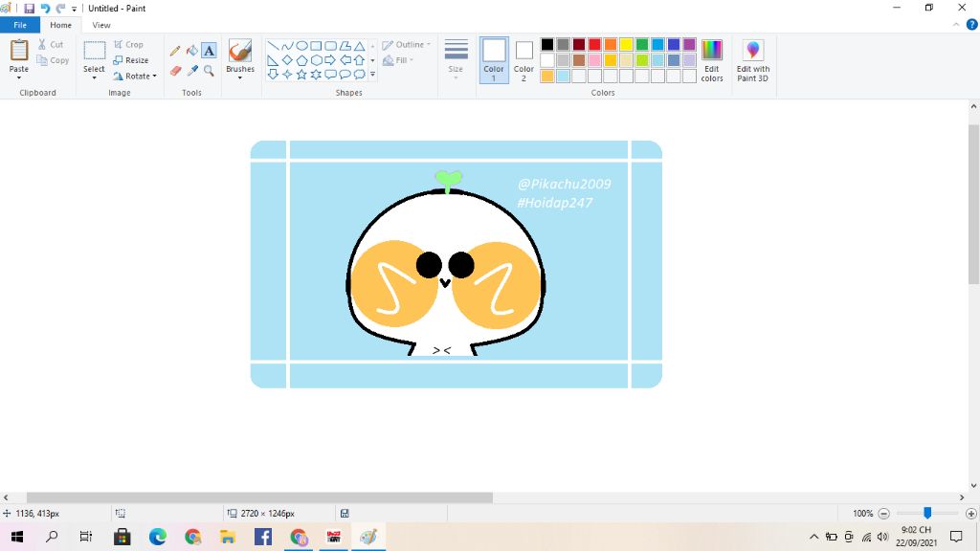Open Microsoft Edge from taskbar
The height and width of the screenshot is (551, 980).
tap(158, 537)
